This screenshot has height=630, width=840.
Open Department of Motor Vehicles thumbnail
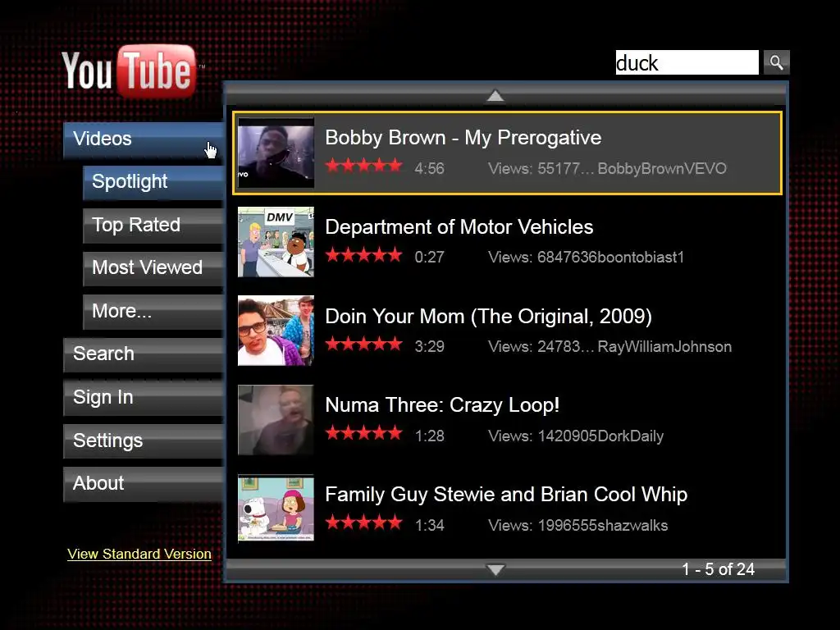click(x=276, y=242)
